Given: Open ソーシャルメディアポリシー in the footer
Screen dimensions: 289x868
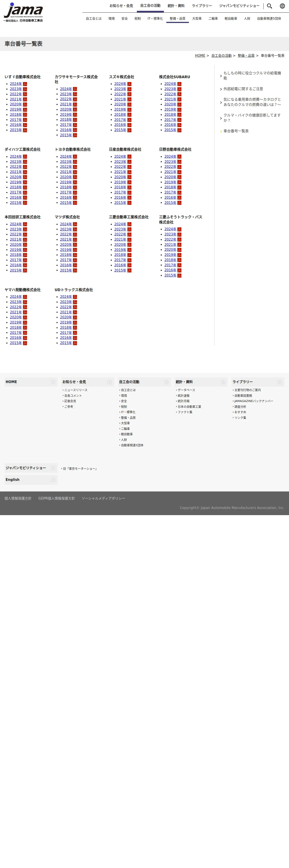Looking at the screenshot, I should (103, 498).
